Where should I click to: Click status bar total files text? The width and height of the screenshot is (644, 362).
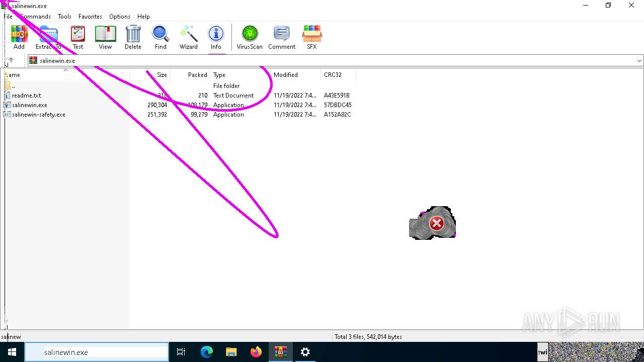[368, 337]
